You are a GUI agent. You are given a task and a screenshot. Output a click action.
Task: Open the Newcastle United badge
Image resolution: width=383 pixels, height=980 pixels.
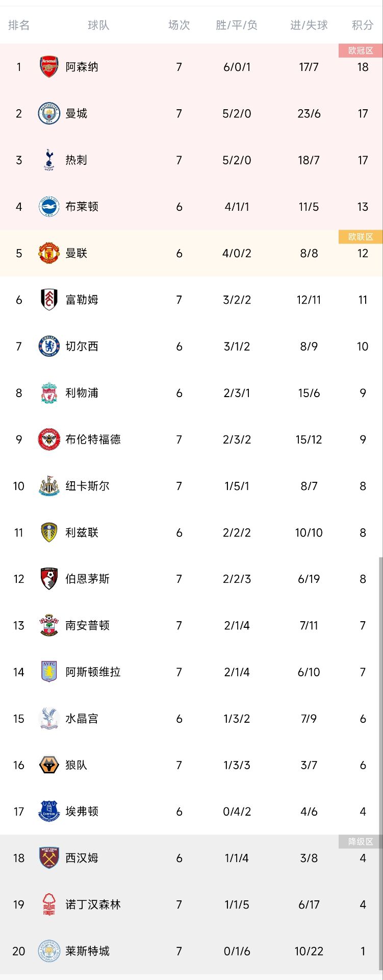pos(49,486)
